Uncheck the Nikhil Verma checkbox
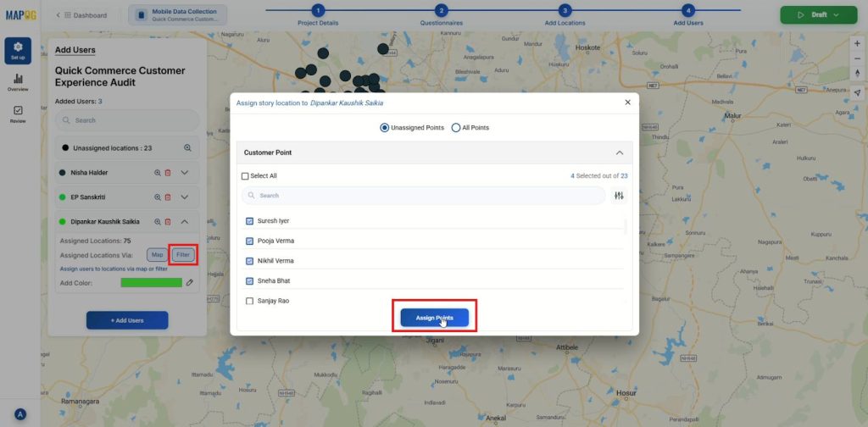Screen dimensions: 868x427 [249, 260]
